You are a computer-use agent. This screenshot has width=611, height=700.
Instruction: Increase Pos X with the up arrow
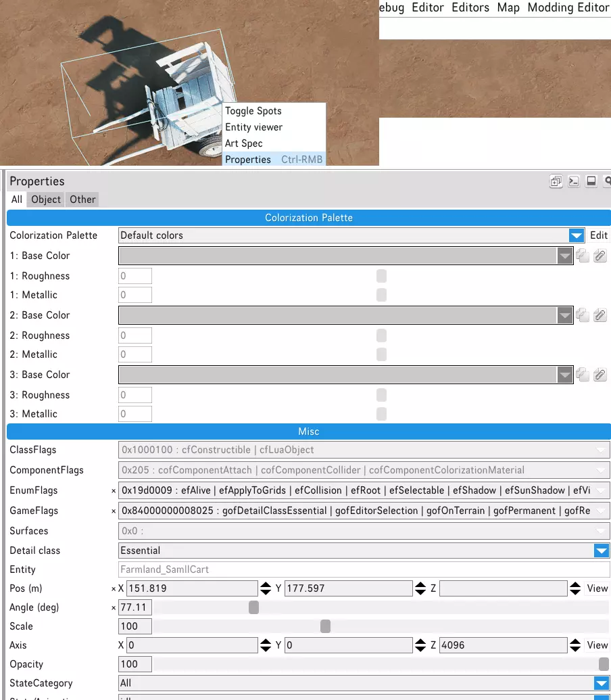point(266,585)
